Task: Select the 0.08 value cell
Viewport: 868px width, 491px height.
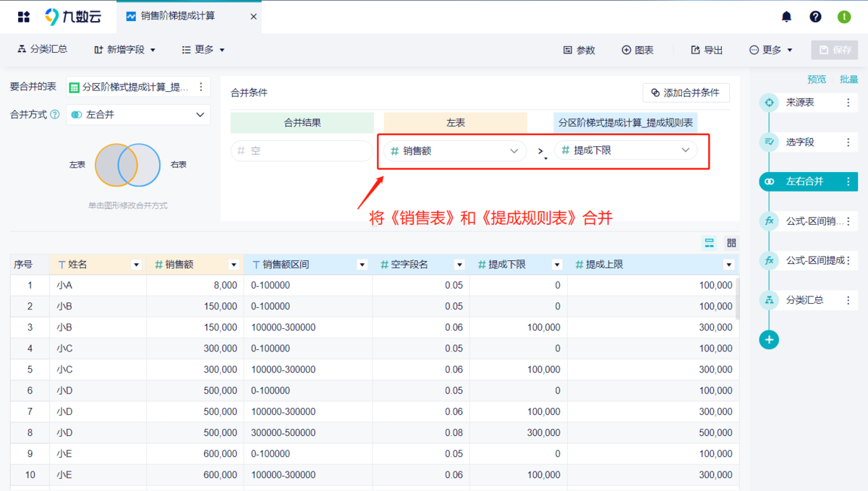Action: [421, 433]
